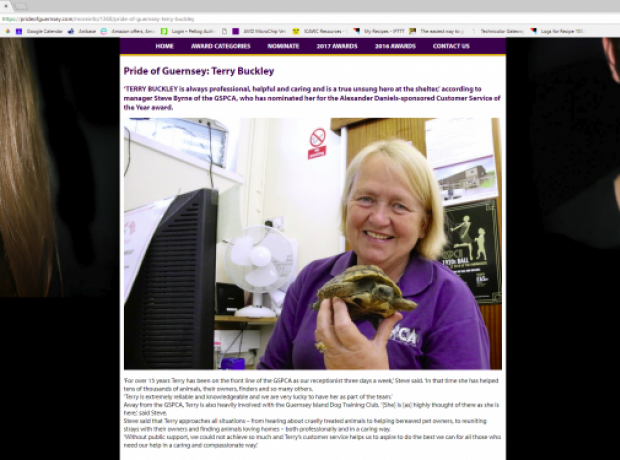This screenshot has width=620, height=460.
Task: Go to the HOME page in navigation
Action: coord(164,46)
